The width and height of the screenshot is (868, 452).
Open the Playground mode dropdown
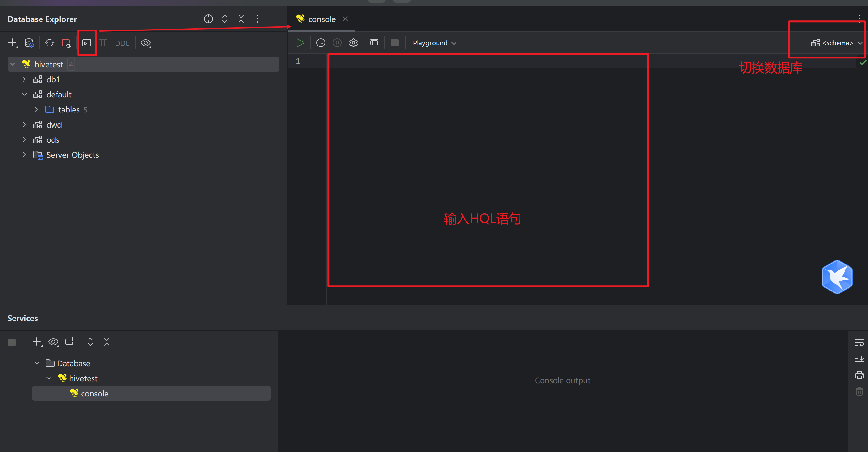pos(434,43)
